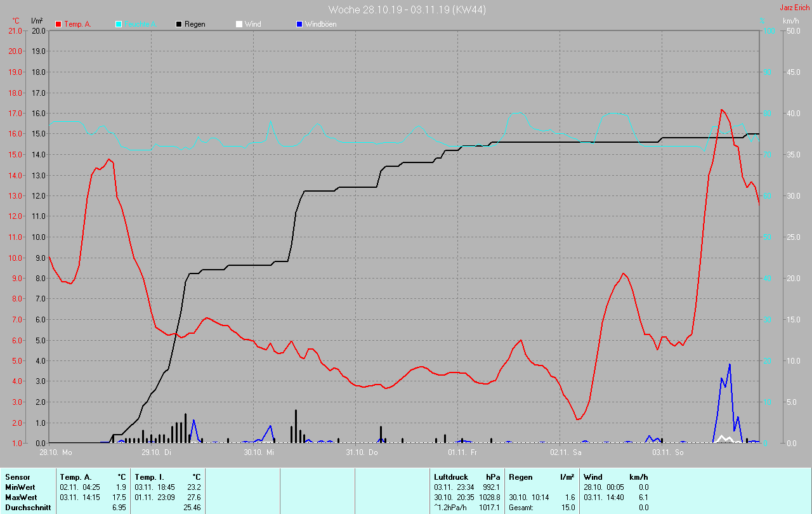Click the 30.10. Mi date axis label
812x514 pixels.
[x=259, y=452]
